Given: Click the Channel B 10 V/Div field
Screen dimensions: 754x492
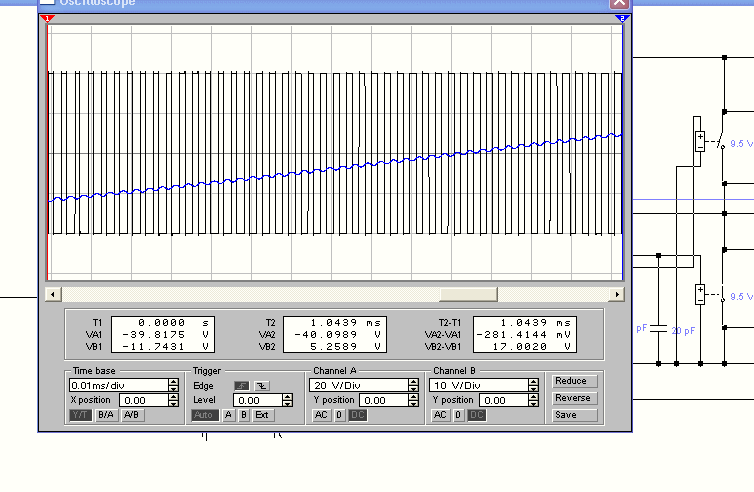Looking at the screenshot, I should [x=479, y=385].
